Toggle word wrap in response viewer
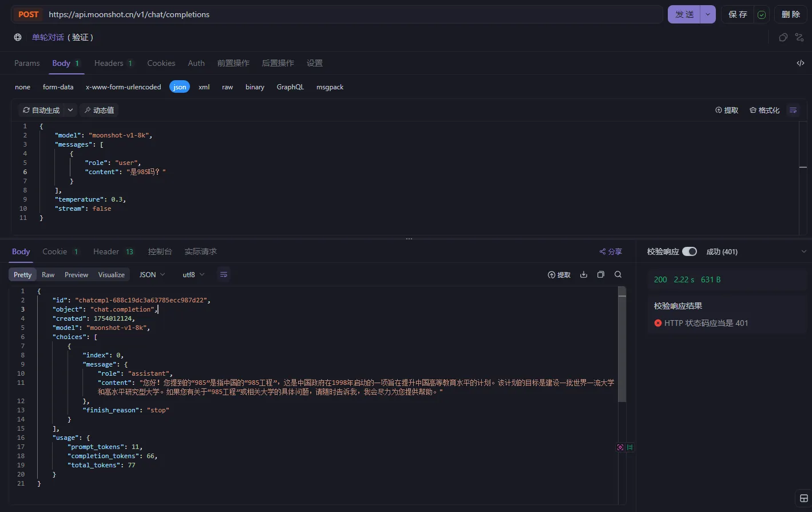The height and width of the screenshot is (512, 812). pos(224,275)
